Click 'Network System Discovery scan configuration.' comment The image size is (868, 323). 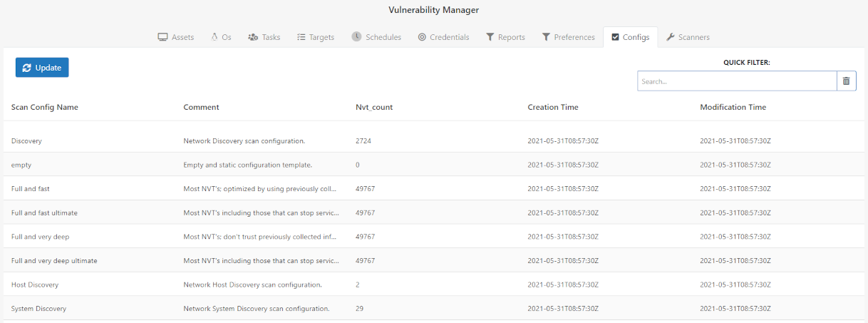pos(257,309)
